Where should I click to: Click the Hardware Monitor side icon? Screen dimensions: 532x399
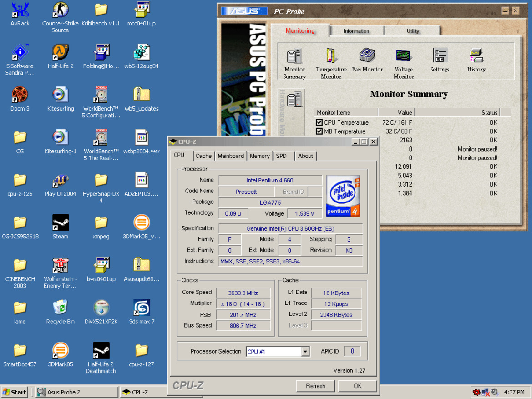[x=294, y=99]
